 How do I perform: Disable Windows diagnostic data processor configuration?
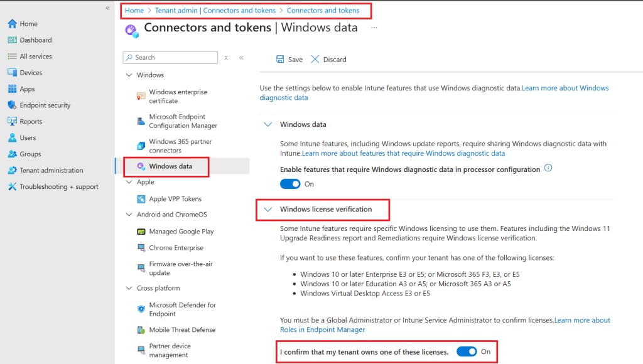[290, 183]
